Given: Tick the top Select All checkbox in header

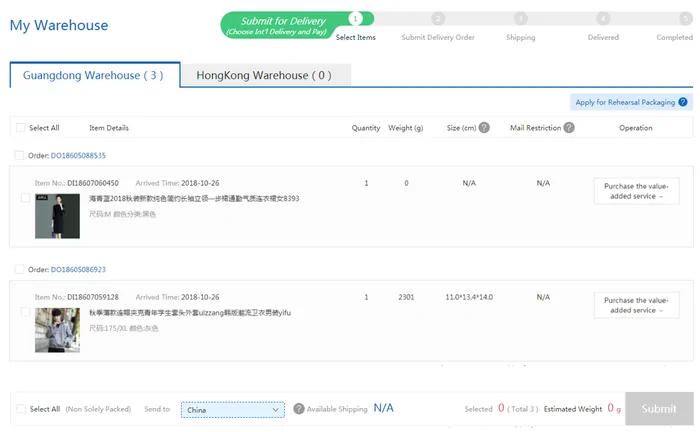Looking at the screenshot, I should pyautogui.click(x=21, y=128).
